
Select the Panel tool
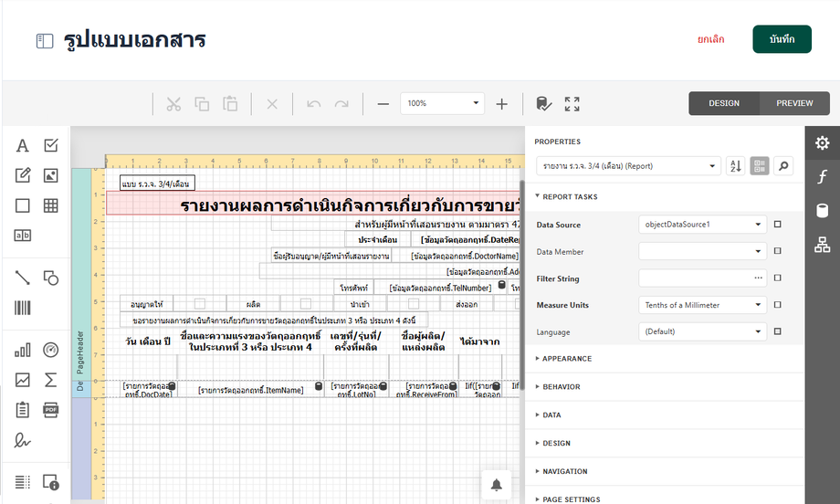click(x=23, y=205)
